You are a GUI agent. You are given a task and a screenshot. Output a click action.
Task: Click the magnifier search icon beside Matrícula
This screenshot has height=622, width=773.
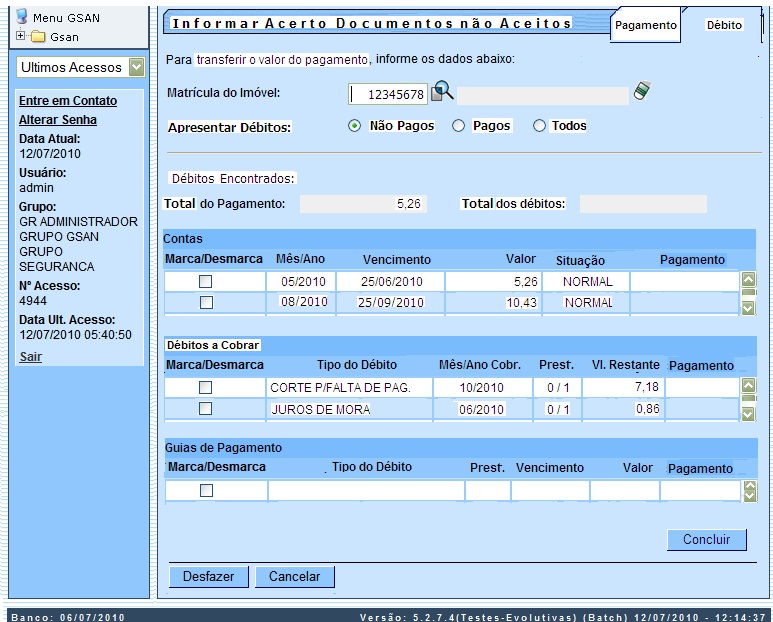tap(442, 92)
